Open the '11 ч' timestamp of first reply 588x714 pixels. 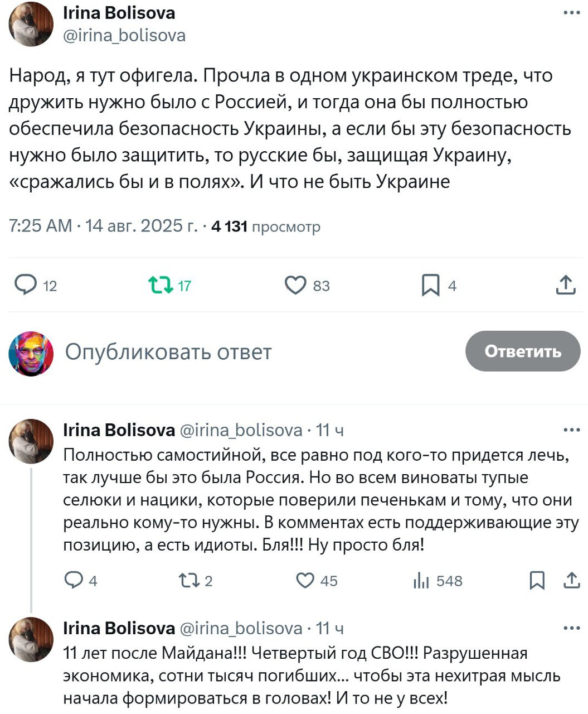(x=330, y=430)
